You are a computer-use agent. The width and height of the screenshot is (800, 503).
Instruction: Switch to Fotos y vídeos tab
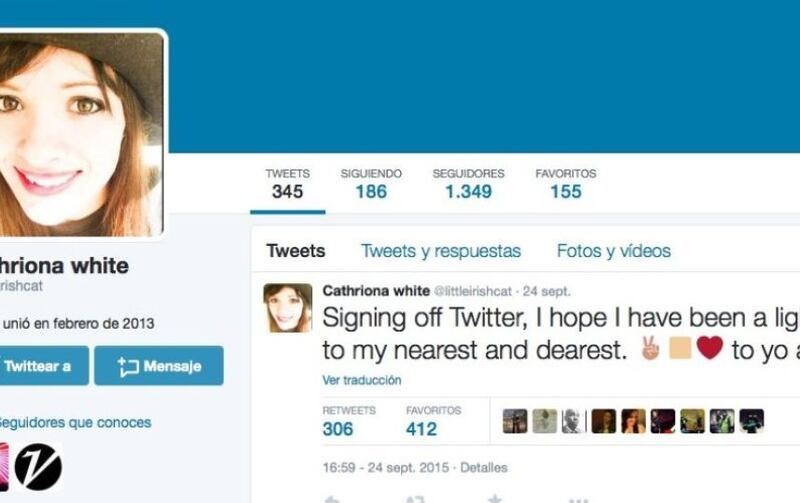point(614,251)
